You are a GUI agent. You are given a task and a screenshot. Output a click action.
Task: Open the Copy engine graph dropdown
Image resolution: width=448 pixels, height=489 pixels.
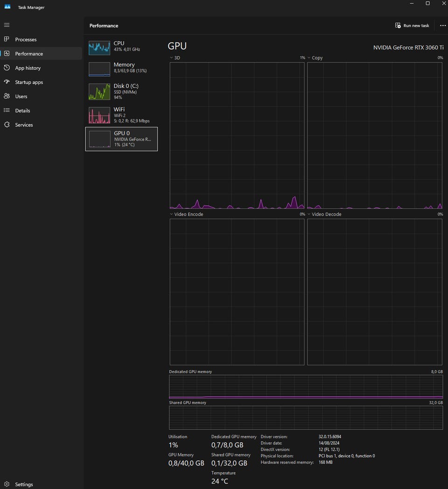point(309,58)
